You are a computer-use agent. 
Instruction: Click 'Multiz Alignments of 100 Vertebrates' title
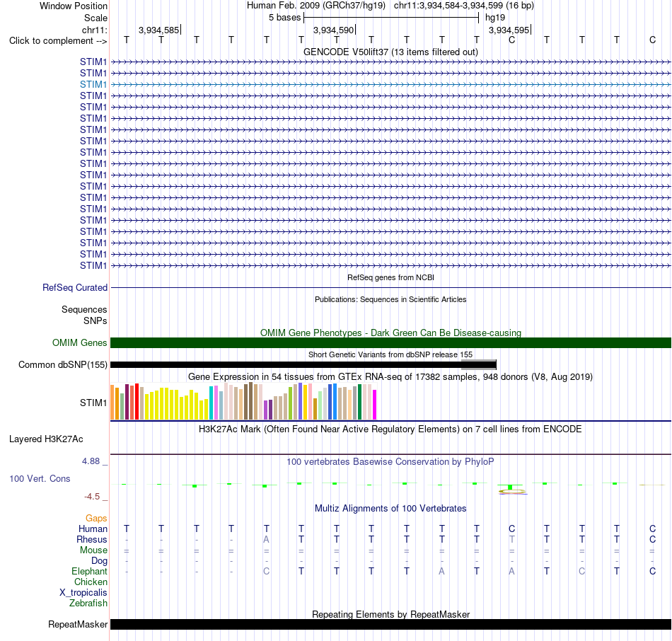[390, 509]
